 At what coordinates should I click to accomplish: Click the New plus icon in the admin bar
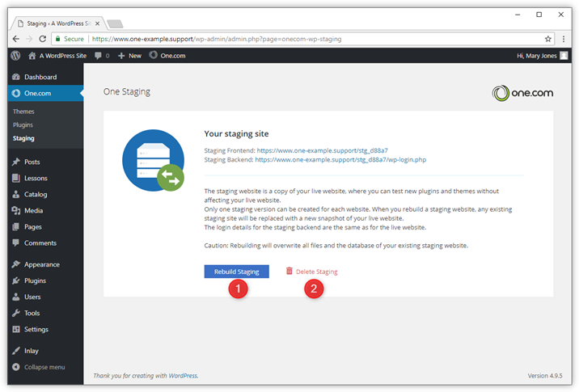click(121, 56)
